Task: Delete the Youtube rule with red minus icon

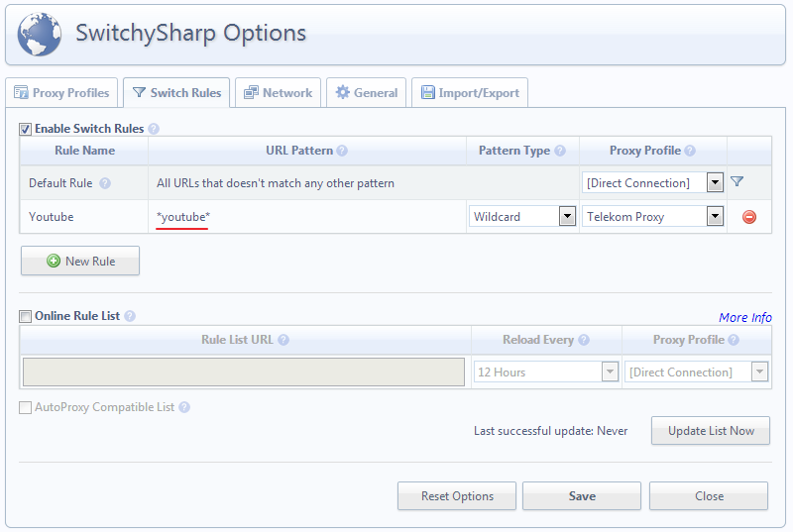Action: click(749, 217)
